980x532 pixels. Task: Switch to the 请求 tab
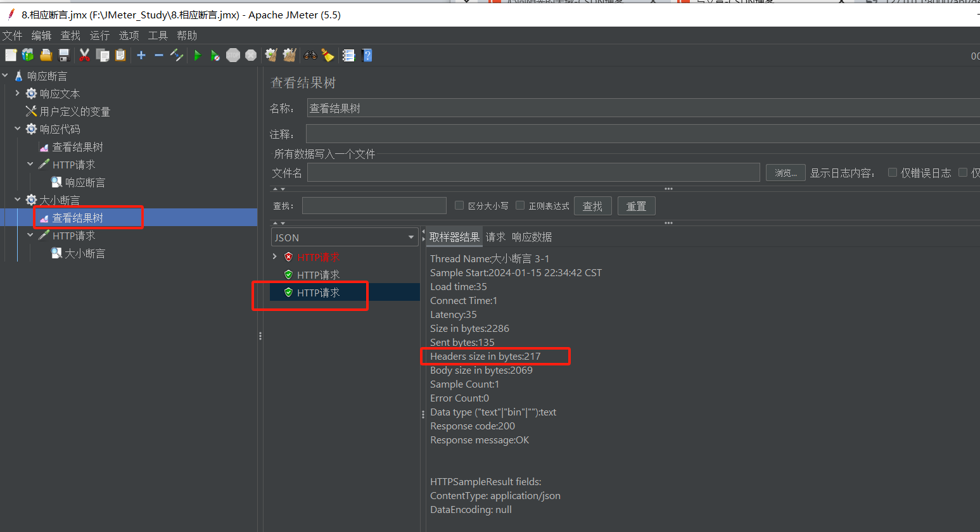pos(495,237)
